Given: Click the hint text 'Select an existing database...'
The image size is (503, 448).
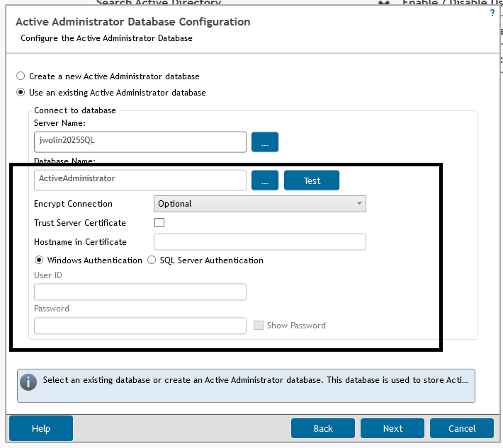Looking at the screenshot, I should click(x=255, y=380).
